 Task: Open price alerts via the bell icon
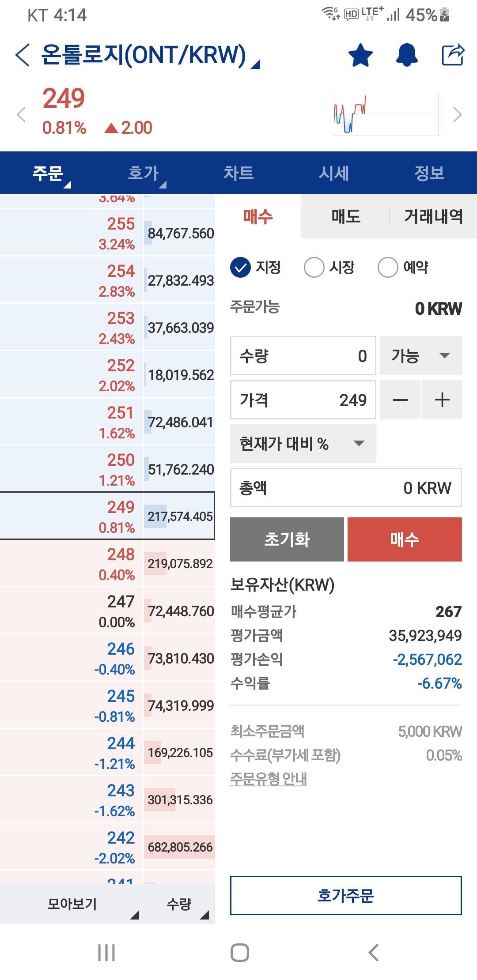(x=407, y=55)
